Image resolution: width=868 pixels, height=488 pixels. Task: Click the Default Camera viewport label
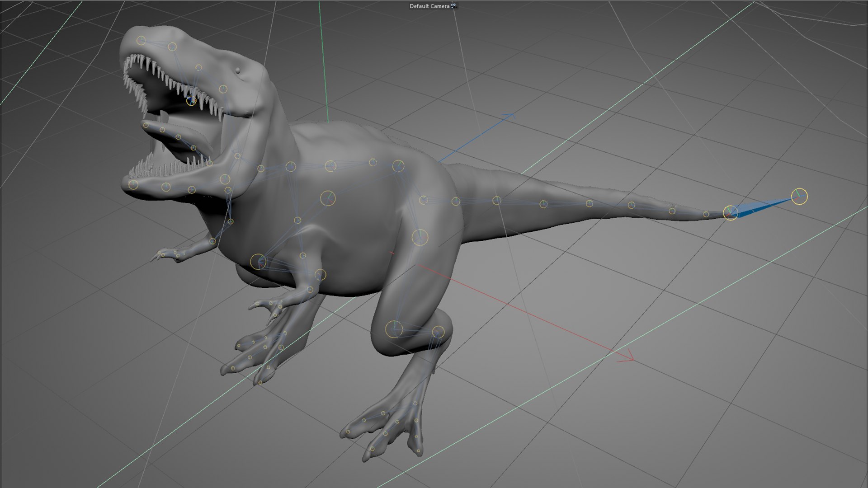[429, 6]
